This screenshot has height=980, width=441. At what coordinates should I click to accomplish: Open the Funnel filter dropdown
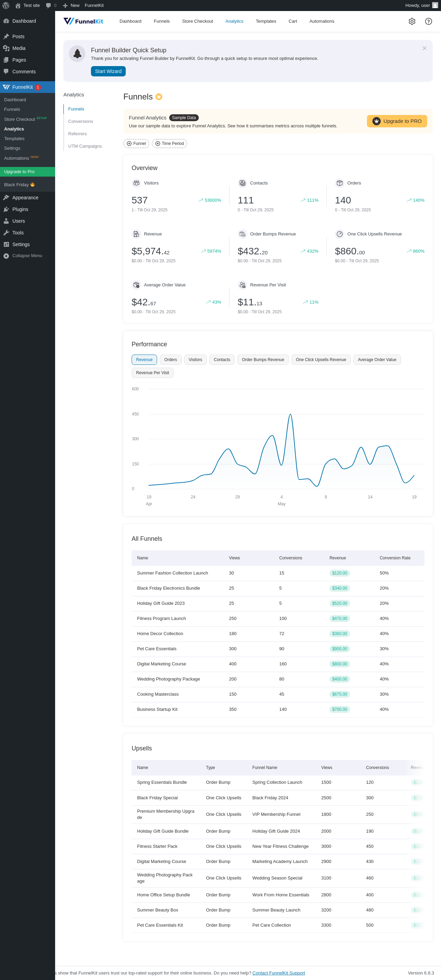(x=136, y=144)
